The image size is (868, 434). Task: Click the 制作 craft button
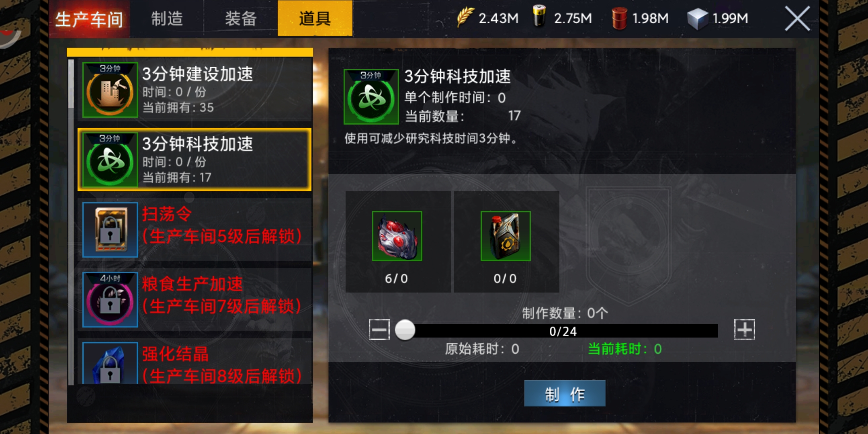click(565, 393)
